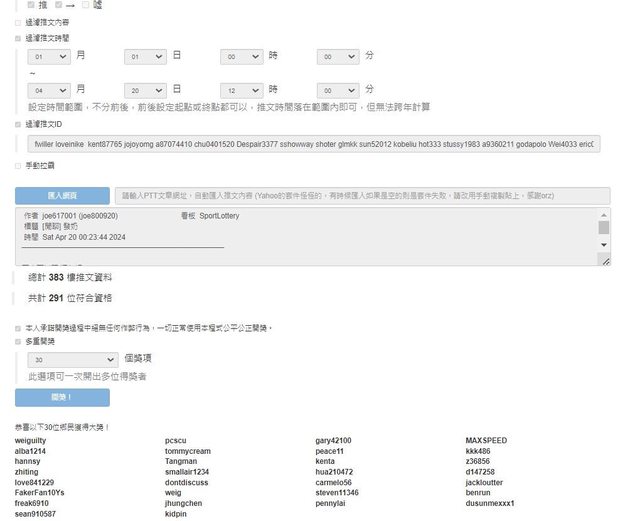Expand the start minute dropdown
Screen dimensions: 640x521
tap(336, 58)
